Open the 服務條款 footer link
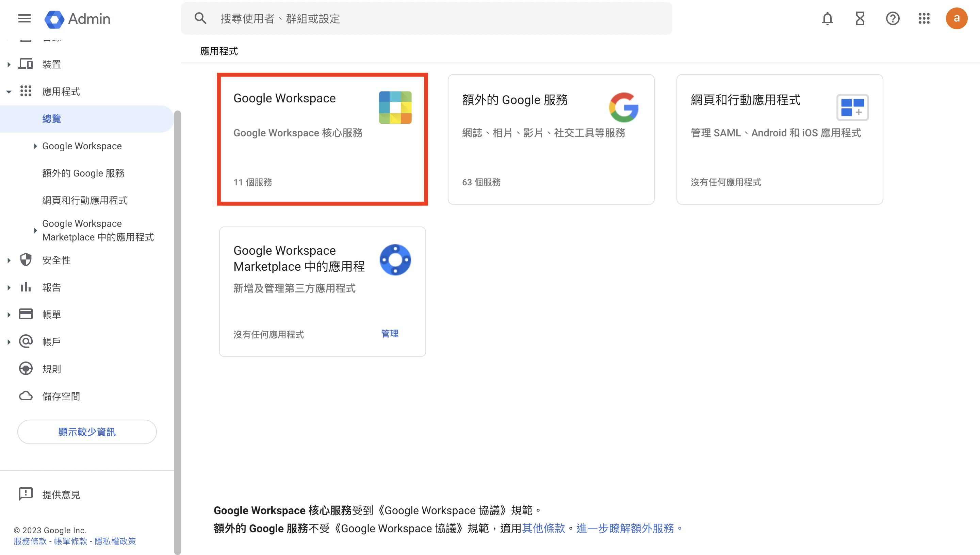The width and height of the screenshot is (980, 555). [30, 541]
